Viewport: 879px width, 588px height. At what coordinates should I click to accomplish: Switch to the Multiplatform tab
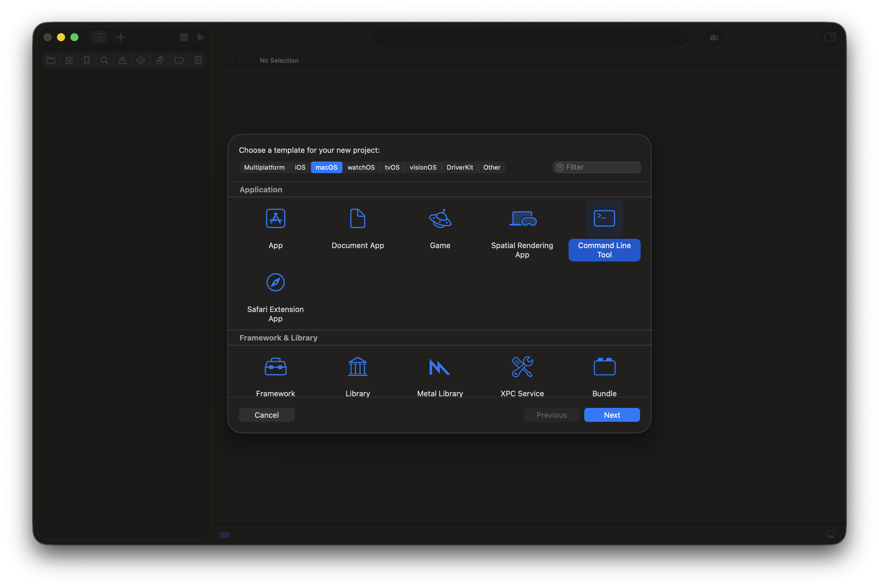click(264, 167)
